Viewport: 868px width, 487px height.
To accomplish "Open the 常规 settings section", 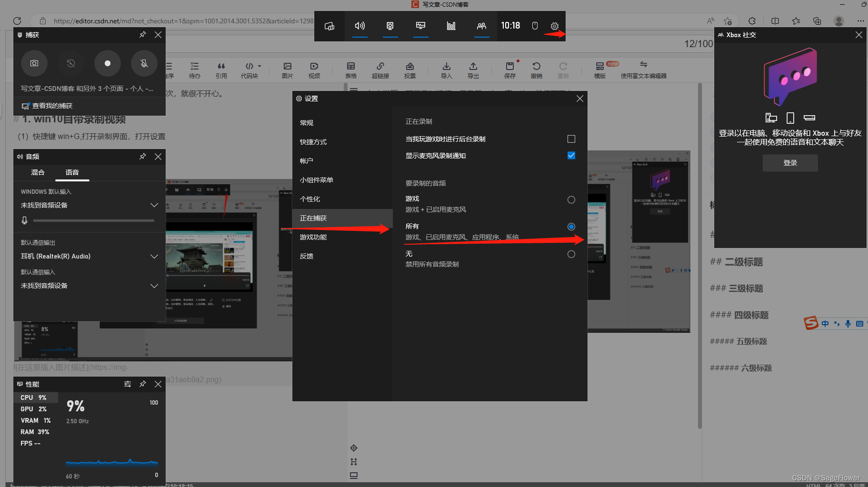I will point(343,123).
